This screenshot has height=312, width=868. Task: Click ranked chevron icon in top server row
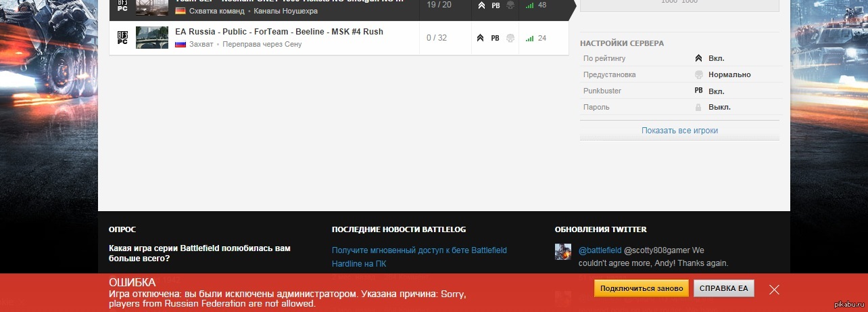[x=481, y=5]
